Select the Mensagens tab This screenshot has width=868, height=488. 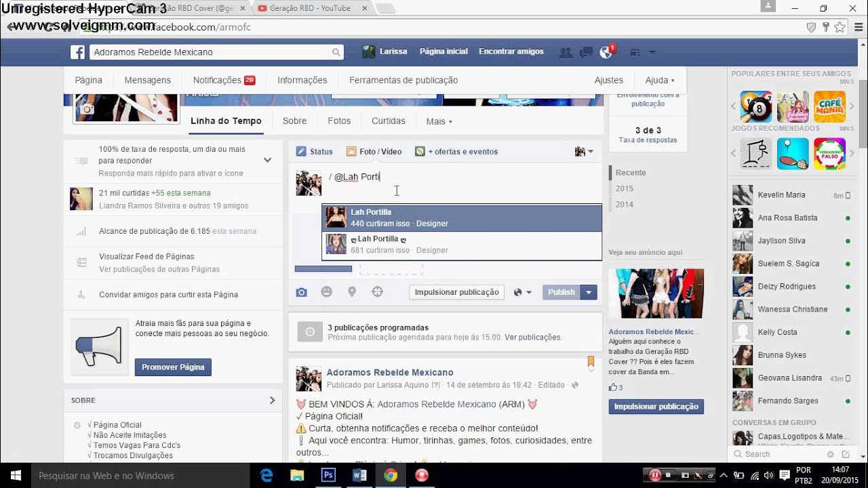147,80
